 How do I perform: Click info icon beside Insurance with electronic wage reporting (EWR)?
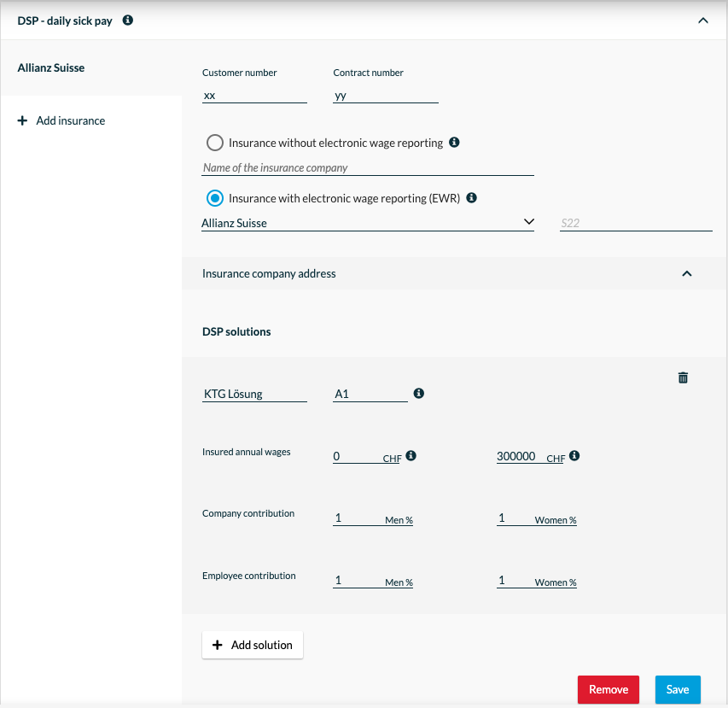click(x=471, y=198)
